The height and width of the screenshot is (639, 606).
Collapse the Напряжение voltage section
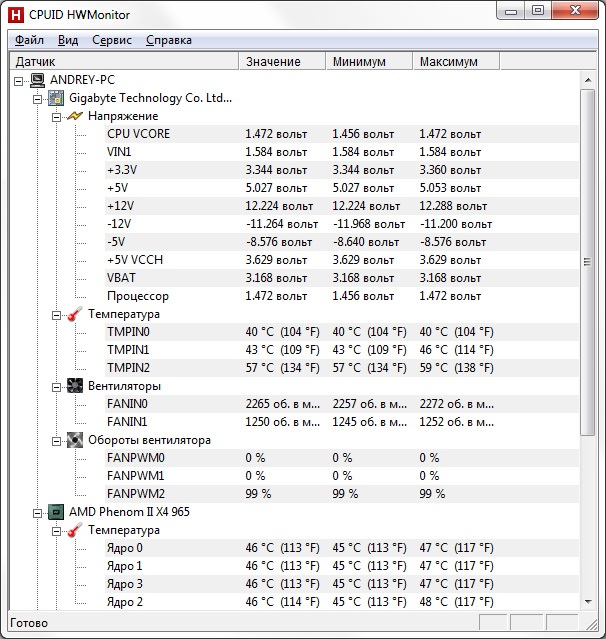pyautogui.click(x=57, y=116)
